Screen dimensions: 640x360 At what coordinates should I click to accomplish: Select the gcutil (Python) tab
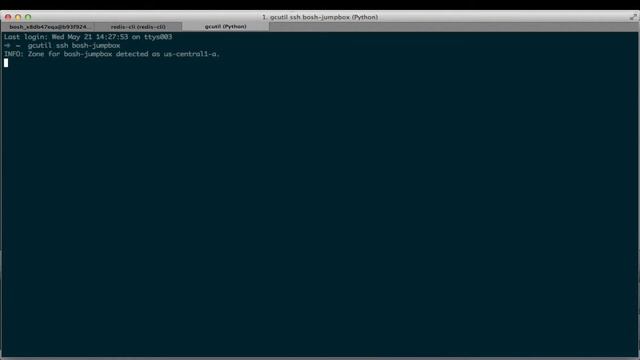(x=225, y=27)
